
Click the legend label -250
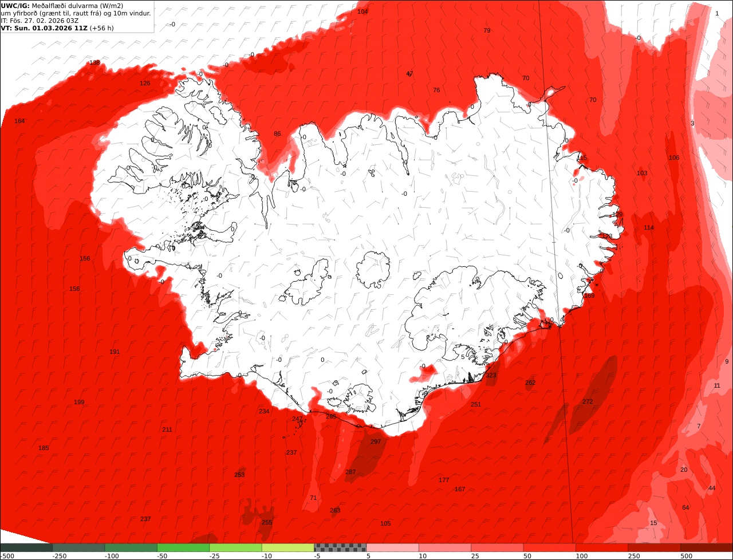tap(60, 556)
